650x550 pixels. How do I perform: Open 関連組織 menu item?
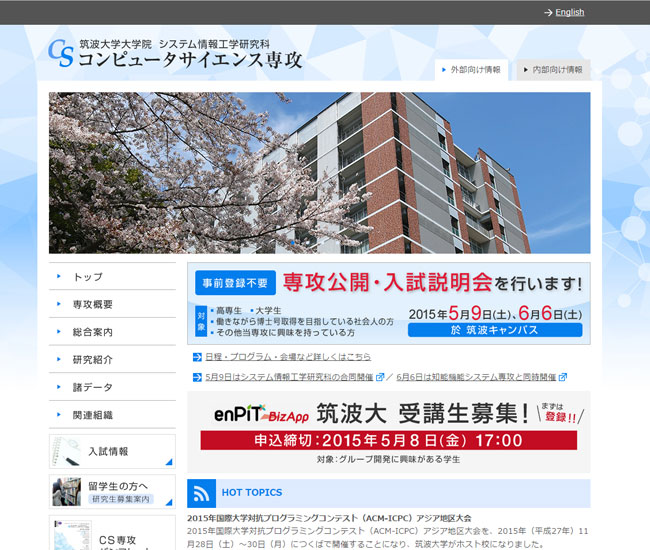tap(112, 415)
